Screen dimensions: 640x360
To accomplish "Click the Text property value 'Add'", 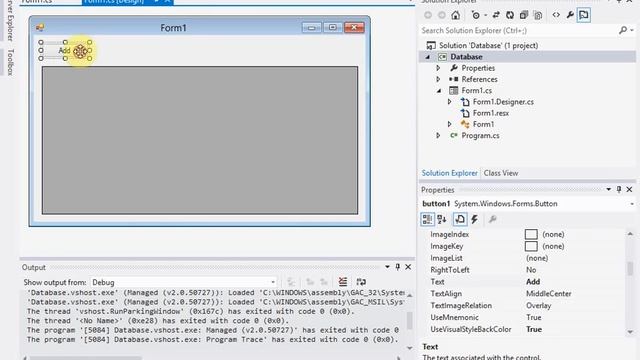I will click(533, 282).
